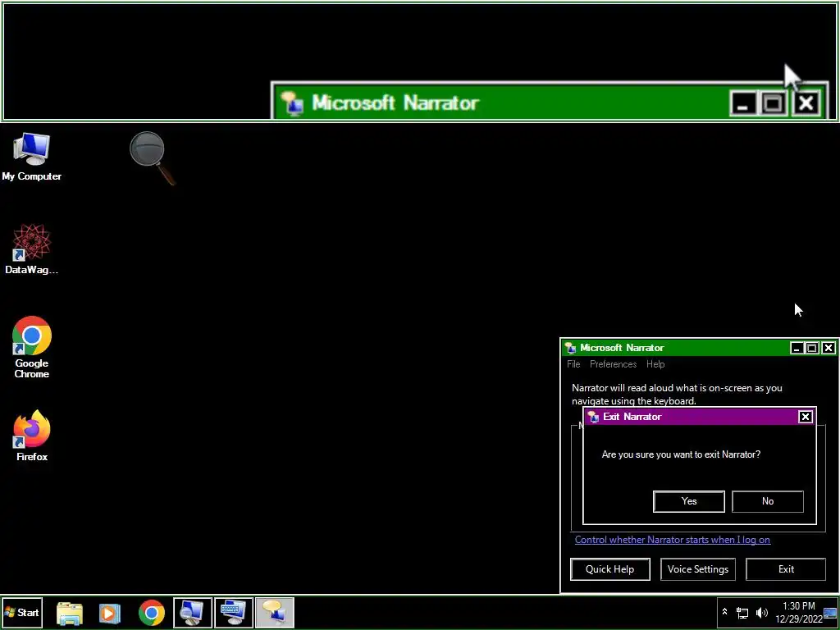Minimize the Microsoft Narrator window
Viewport: 840px width, 630px height.
point(797,348)
